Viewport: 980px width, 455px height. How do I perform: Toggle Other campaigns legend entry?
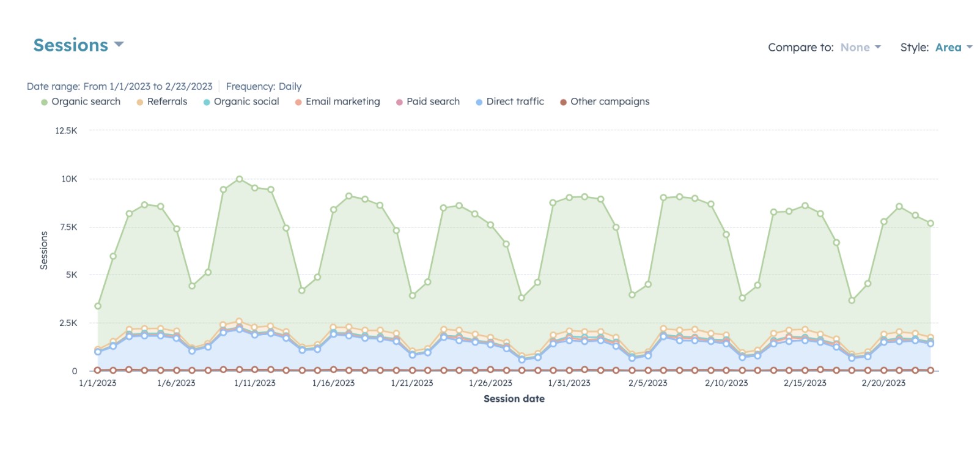click(610, 102)
